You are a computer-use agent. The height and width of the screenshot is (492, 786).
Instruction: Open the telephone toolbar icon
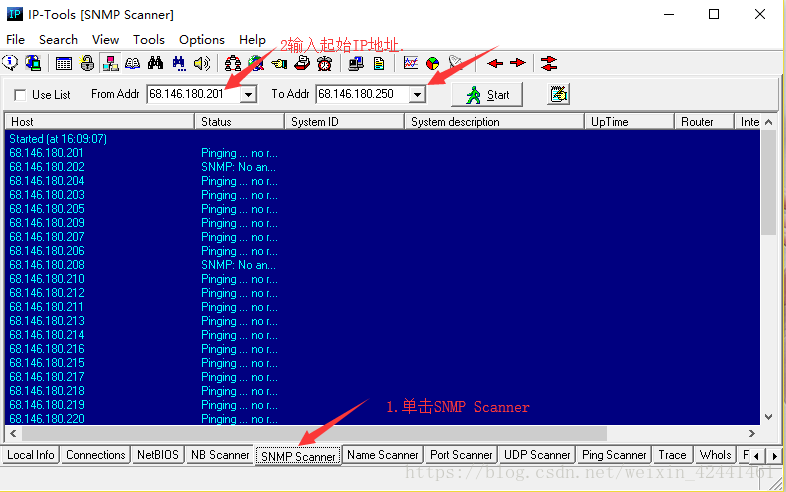(x=302, y=63)
